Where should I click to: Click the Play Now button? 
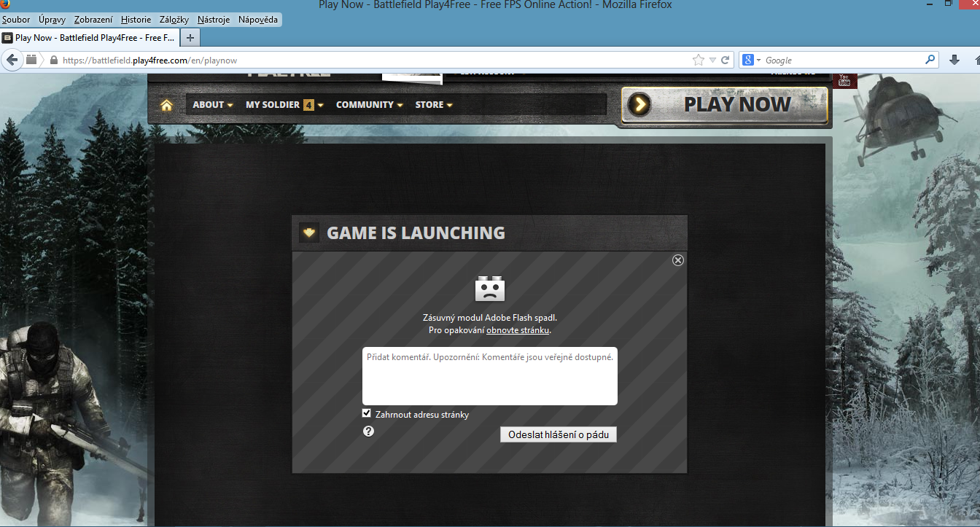coord(725,105)
